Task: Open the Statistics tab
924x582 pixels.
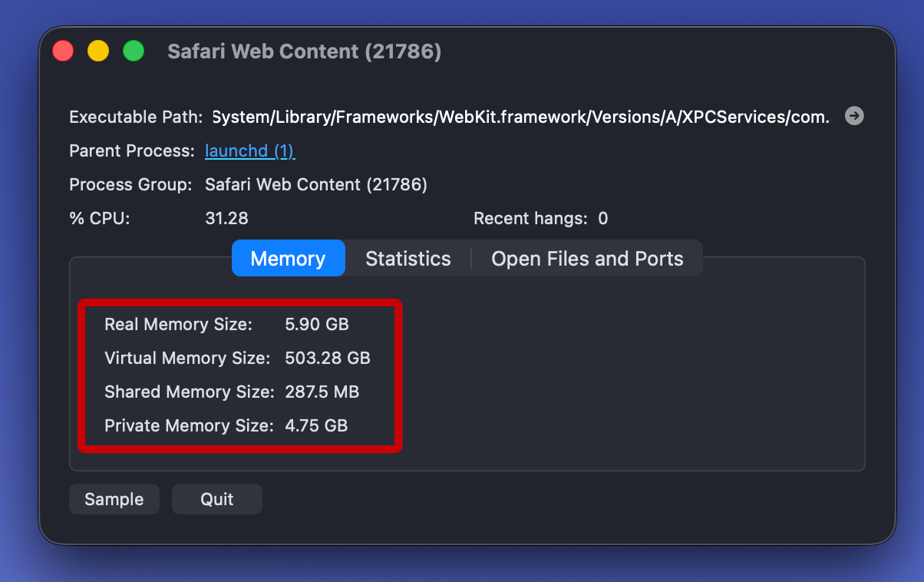Action: coord(408,259)
